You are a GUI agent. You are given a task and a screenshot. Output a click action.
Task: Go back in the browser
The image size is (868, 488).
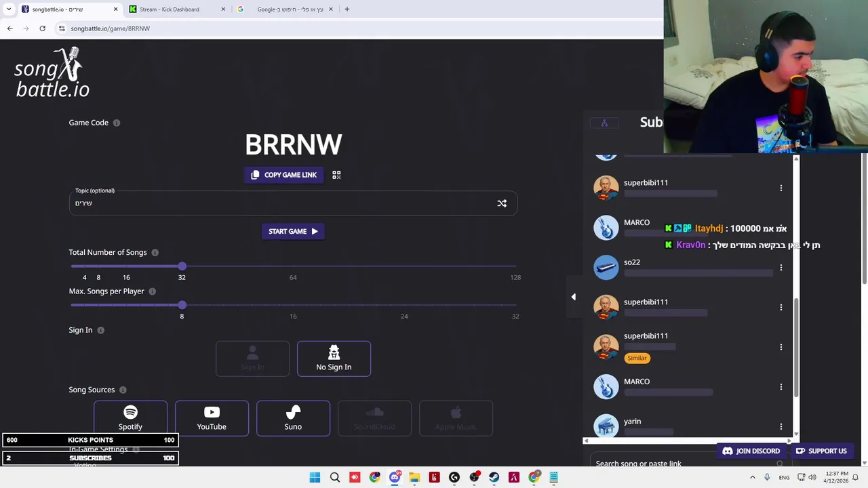[x=9, y=28]
